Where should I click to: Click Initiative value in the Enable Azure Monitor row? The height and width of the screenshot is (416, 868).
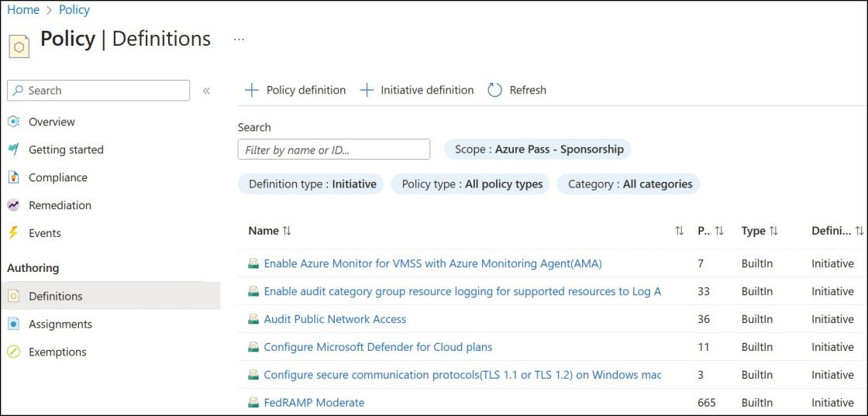832,263
